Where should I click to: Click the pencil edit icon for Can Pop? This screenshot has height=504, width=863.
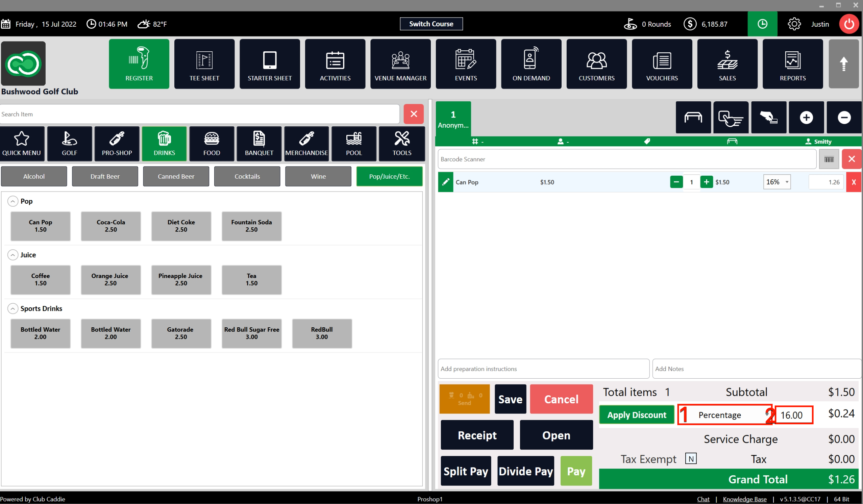tap(445, 182)
